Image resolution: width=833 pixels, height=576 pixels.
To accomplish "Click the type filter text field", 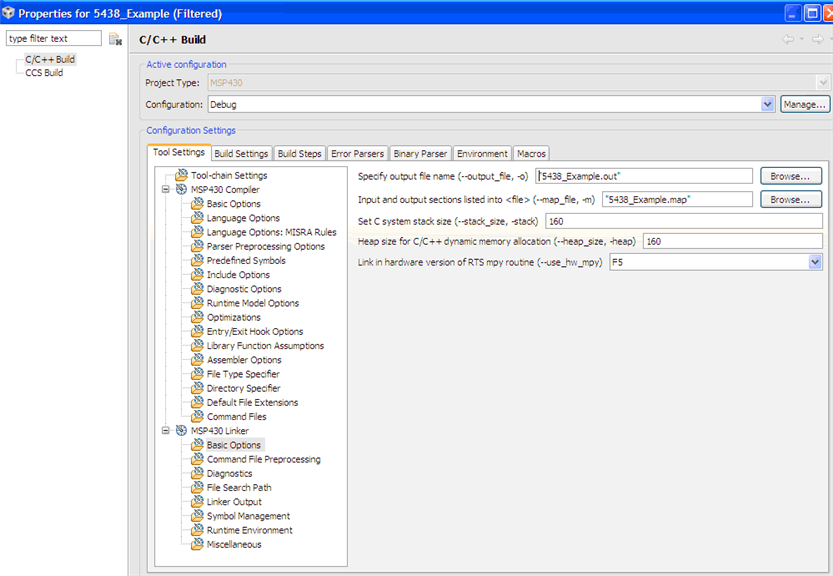I will tap(54, 38).
